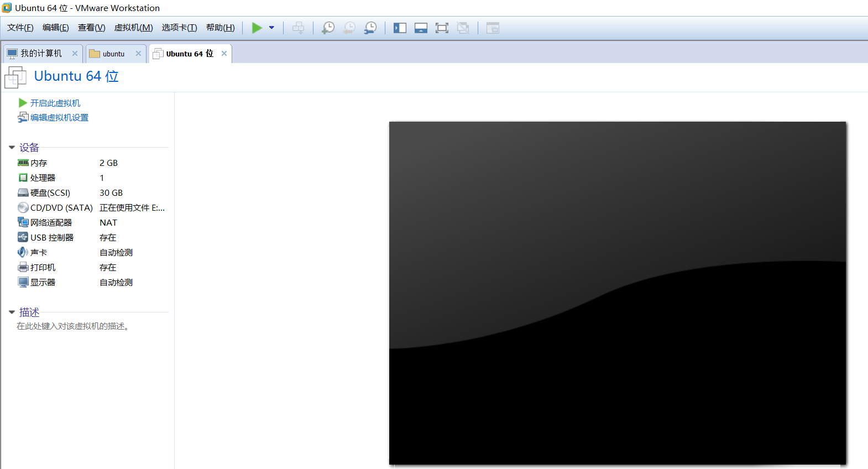Screen dimensions: 868x469
Task: Select 声卡 device label
Action: (39, 252)
